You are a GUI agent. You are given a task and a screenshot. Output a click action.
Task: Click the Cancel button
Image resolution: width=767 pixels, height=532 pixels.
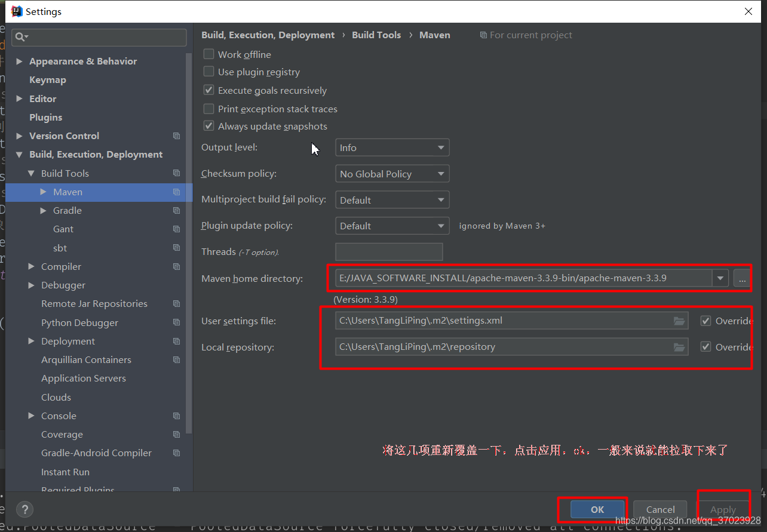pos(660,509)
